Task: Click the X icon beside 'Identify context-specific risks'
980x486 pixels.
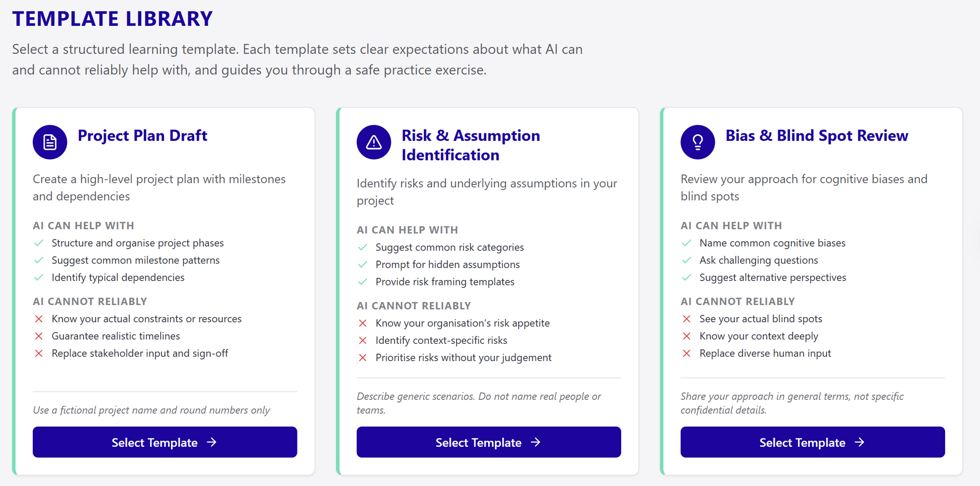Action: click(x=363, y=340)
